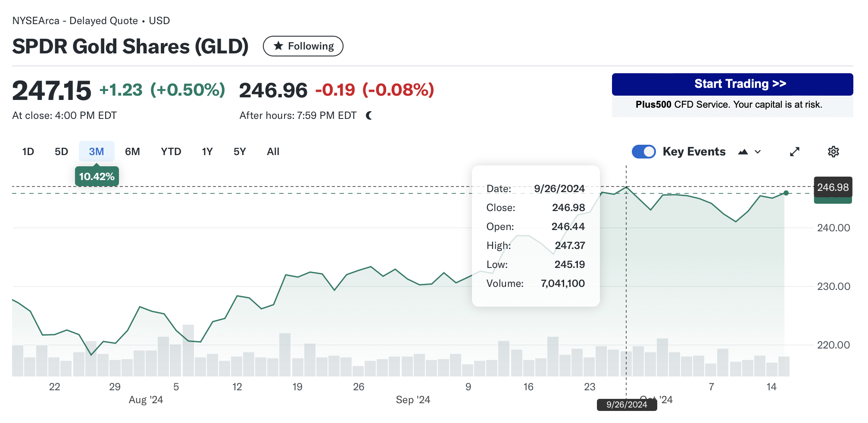868x423 pixels.
Task: Click the star icon in the Following button
Action: pos(279,46)
